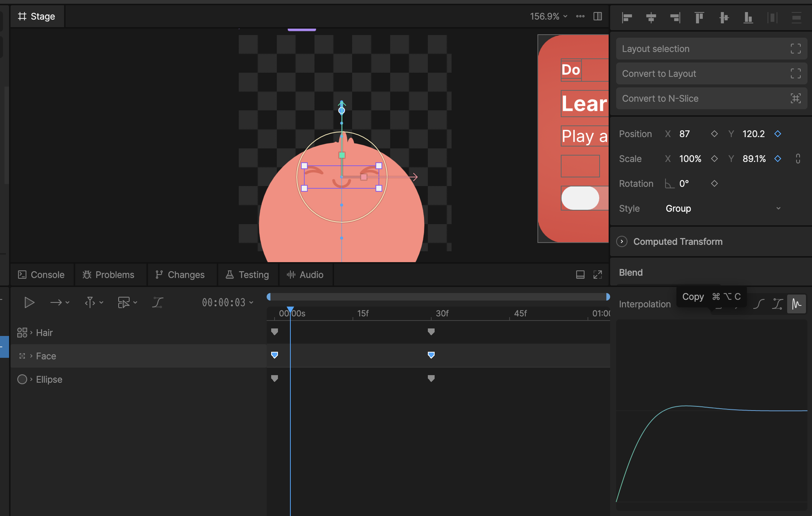This screenshot has width=812, height=516.
Task: Align selection to left edges
Action: pyautogui.click(x=627, y=17)
